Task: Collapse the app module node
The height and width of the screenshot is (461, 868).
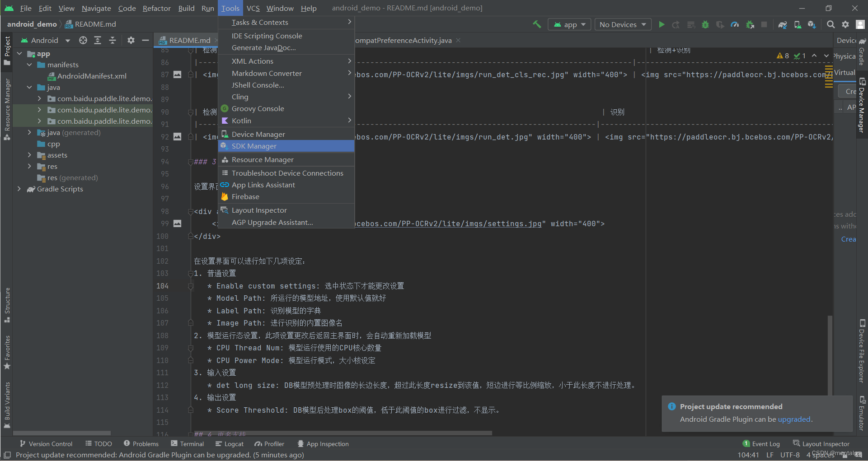Action: pyautogui.click(x=19, y=54)
